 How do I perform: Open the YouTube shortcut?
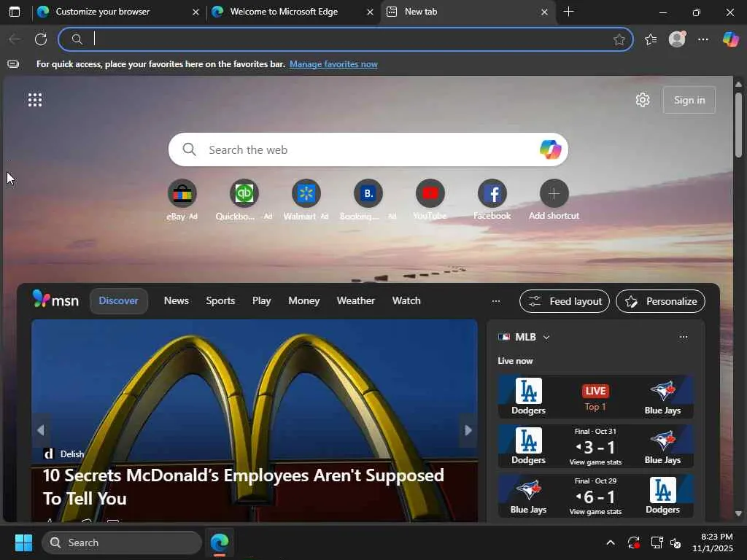click(430, 193)
